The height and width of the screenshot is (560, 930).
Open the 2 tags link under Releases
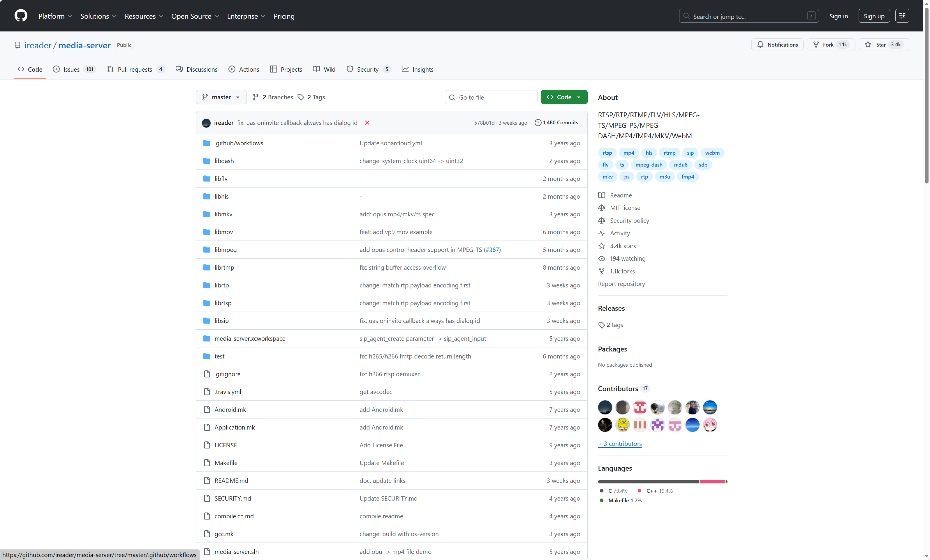tap(611, 325)
